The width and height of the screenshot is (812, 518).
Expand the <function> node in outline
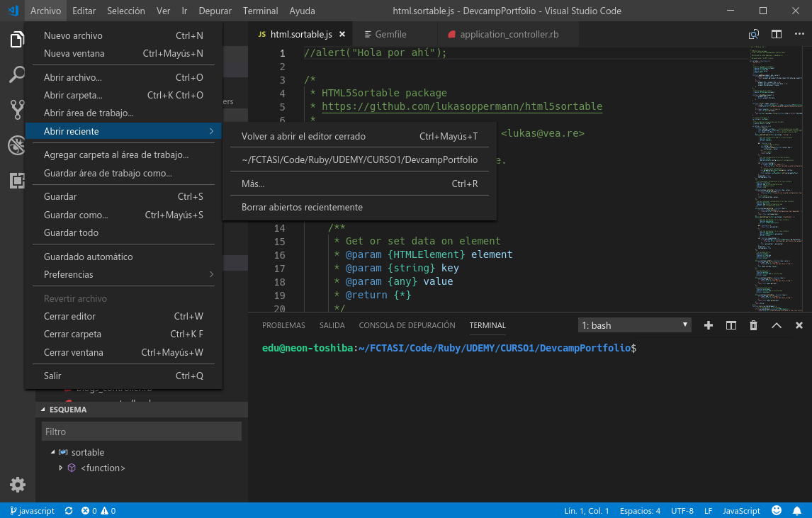(x=61, y=468)
